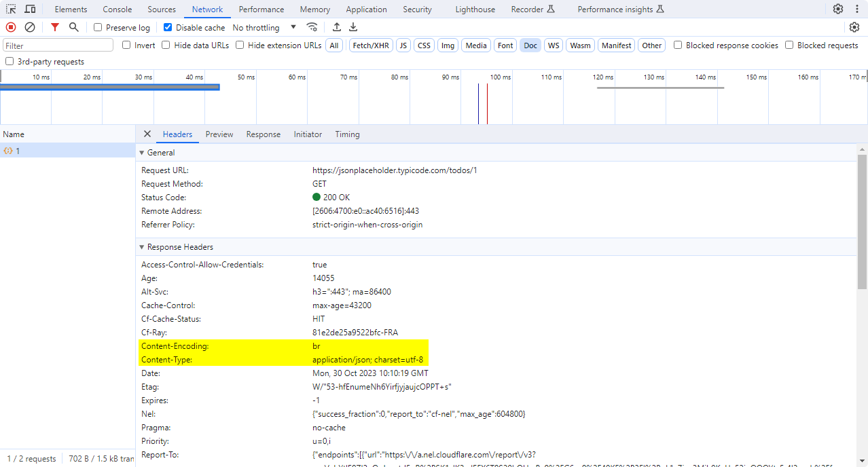This screenshot has width=868, height=467.
Task: Export HAR file with download icon
Action: [x=353, y=27]
